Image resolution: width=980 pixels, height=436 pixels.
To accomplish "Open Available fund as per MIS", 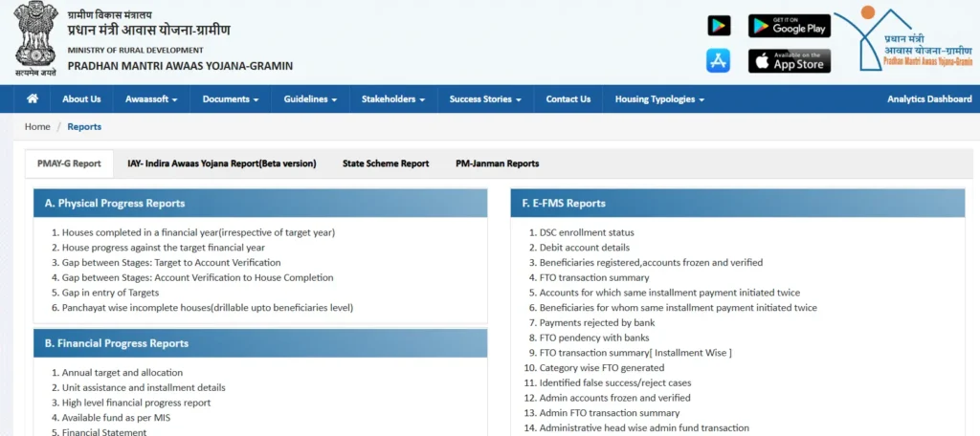I will (x=116, y=417).
